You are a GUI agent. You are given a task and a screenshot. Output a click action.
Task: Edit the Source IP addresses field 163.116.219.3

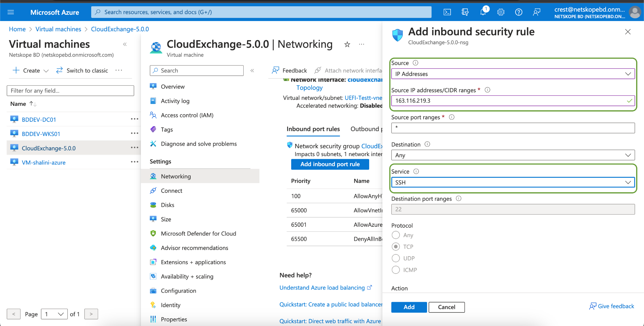click(513, 101)
